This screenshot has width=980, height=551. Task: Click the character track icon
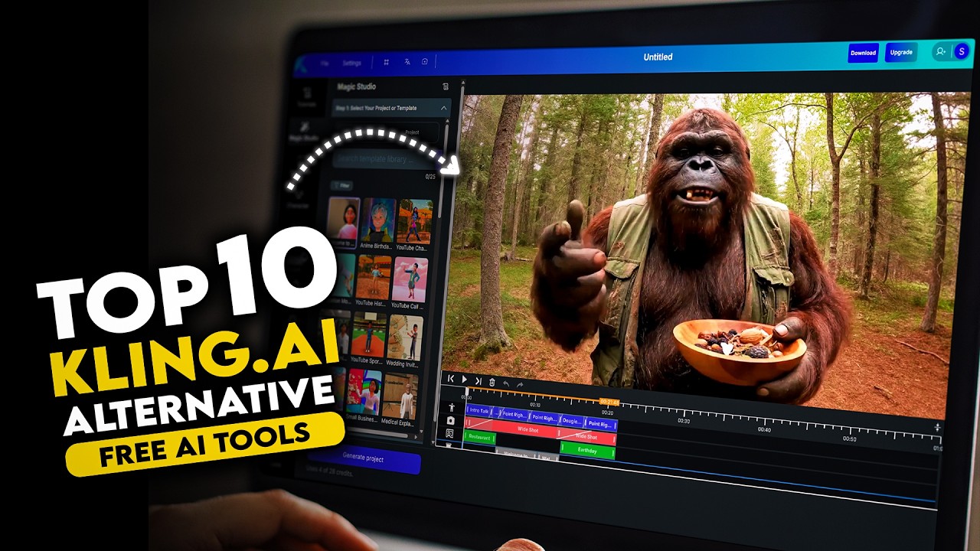[451, 407]
